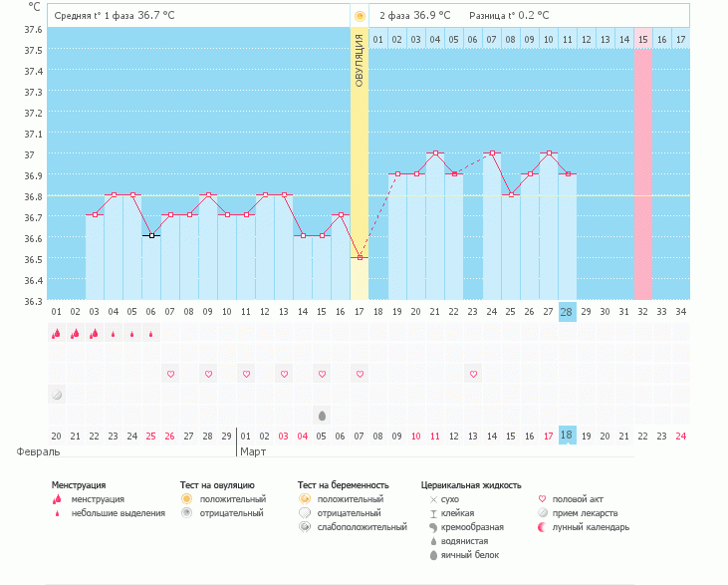Screen dimensions: 728x585
Task: Select the highlighted date 18 in March
Action: click(568, 436)
